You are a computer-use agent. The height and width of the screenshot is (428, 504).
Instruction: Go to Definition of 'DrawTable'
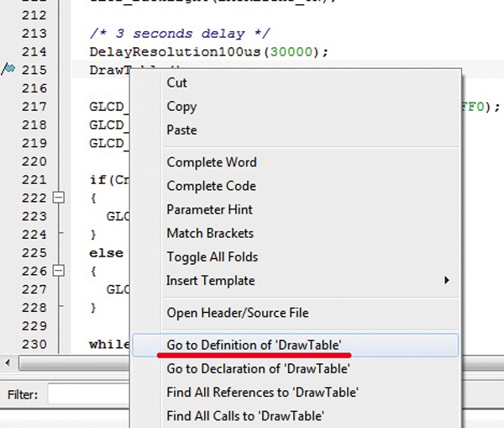click(254, 345)
